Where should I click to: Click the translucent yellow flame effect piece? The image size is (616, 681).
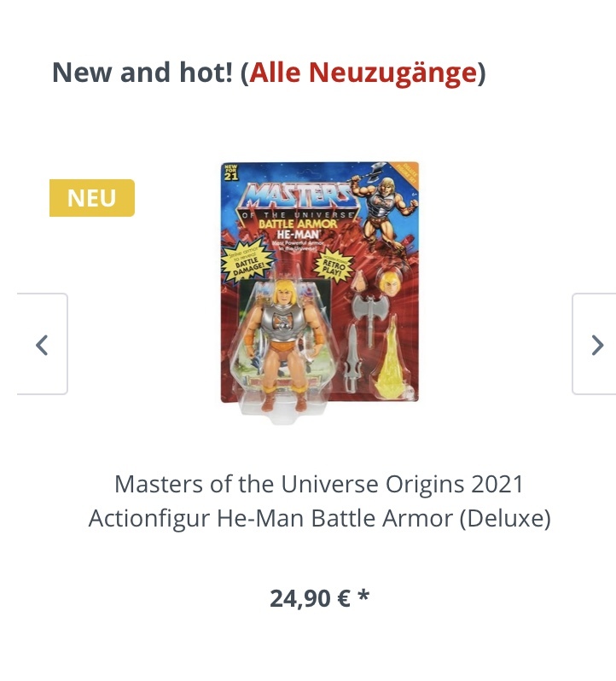pyautogui.click(x=391, y=358)
